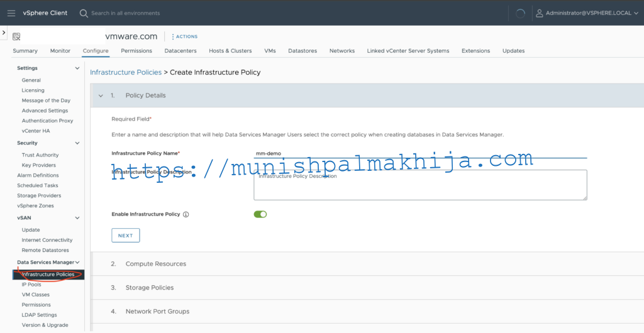This screenshot has height=333, width=644.
Task: Open Internet Connectivity
Action: pos(47,240)
